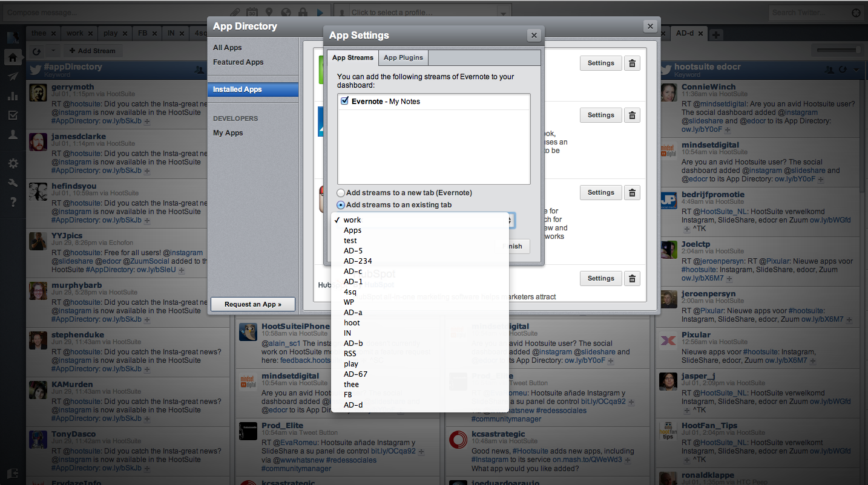The height and width of the screenshot is (485, 868).
Task: Click the attachment paperclip icon in compose bar
Action: 236,12
